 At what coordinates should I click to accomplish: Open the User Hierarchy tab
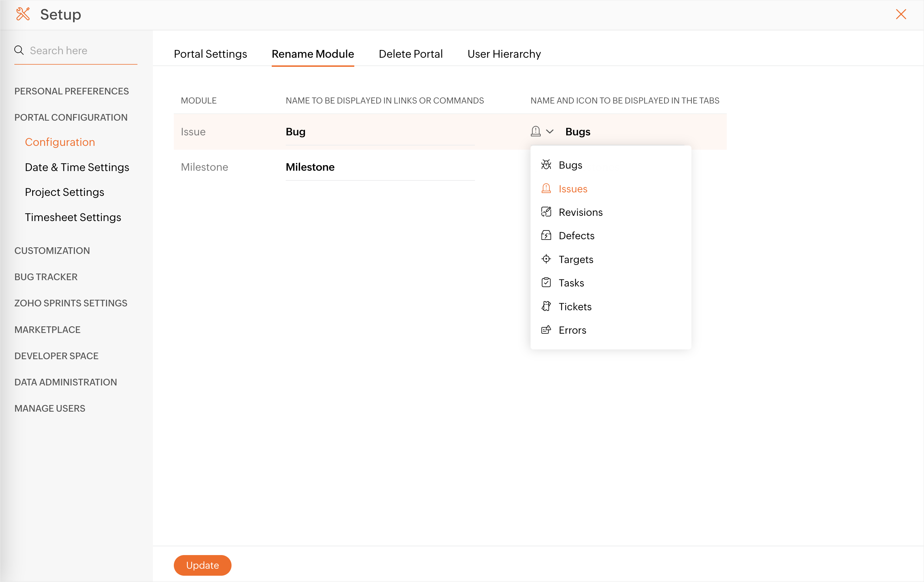point(504,54)
